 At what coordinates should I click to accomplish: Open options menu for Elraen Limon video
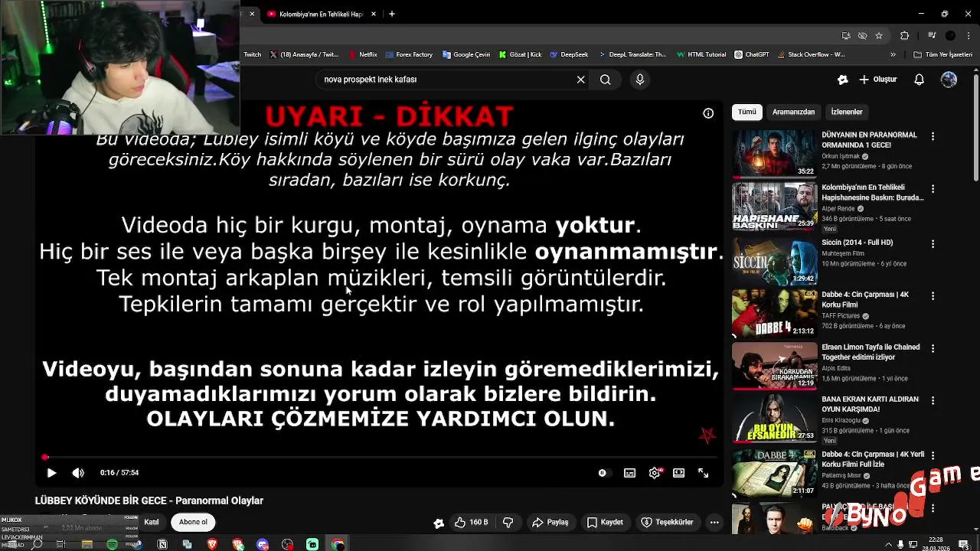pos(933,348)
